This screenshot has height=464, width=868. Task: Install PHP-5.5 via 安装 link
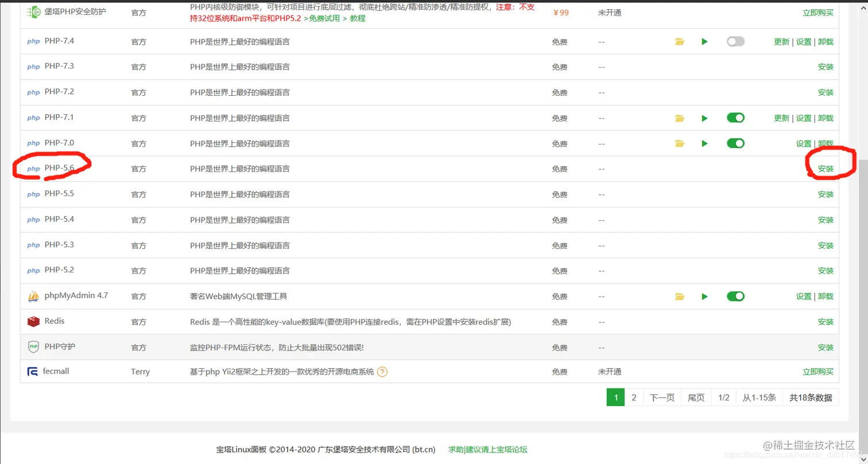[826, 194]
